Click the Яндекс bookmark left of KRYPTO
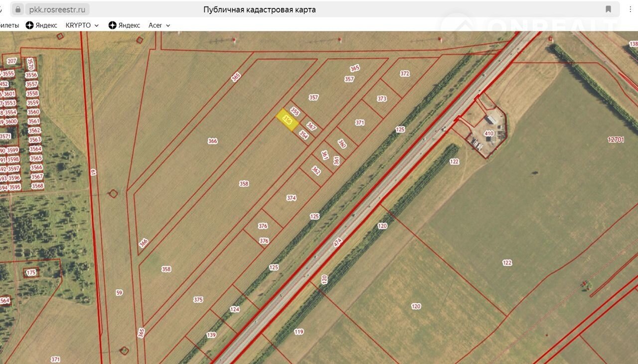 pos(41,25)
